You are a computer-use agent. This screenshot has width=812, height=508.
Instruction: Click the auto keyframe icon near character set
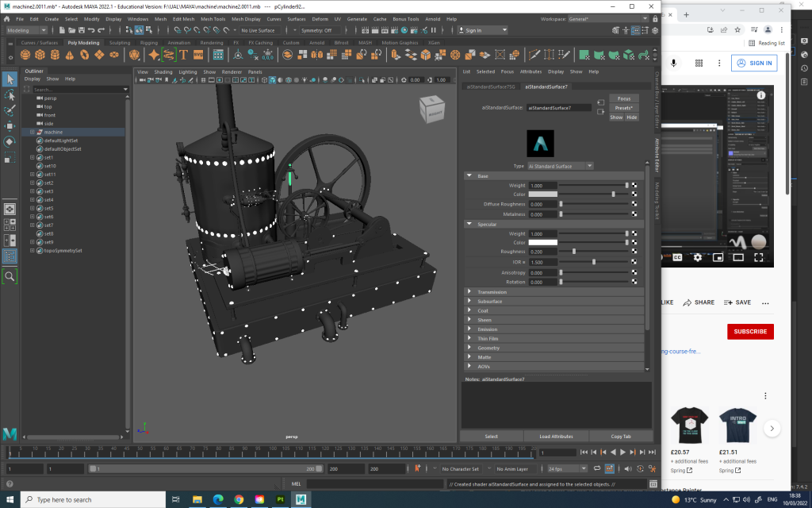pyautogui.click(x=417, y=468)
